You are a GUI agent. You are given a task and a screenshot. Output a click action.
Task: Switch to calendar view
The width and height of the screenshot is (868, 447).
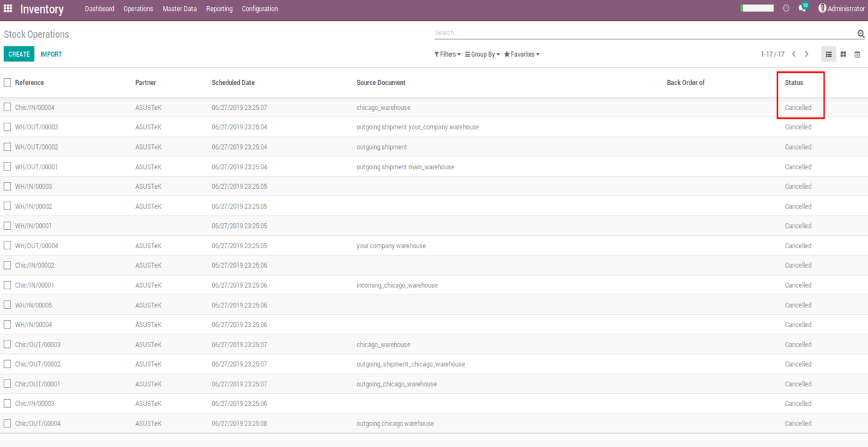[857, 55]
